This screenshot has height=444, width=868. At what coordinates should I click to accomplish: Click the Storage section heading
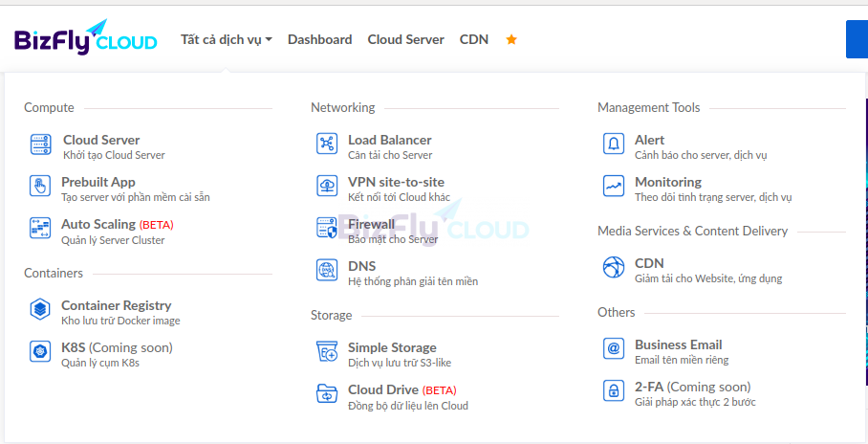tap(331, 316)
